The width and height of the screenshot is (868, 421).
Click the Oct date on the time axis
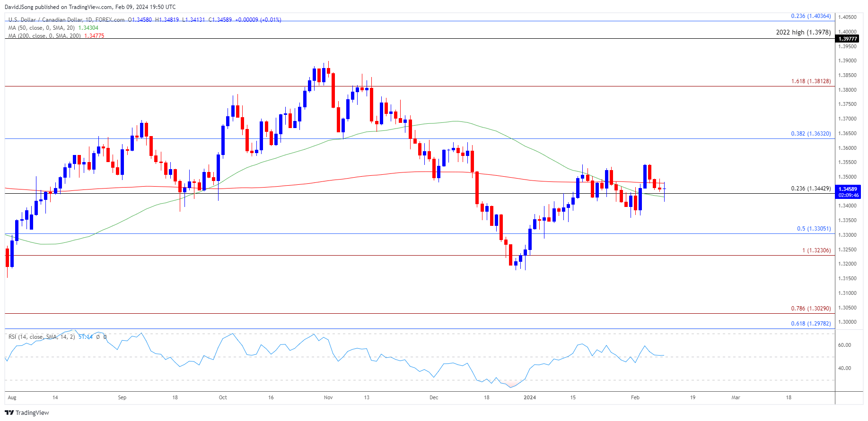click(x=223, y=397)
